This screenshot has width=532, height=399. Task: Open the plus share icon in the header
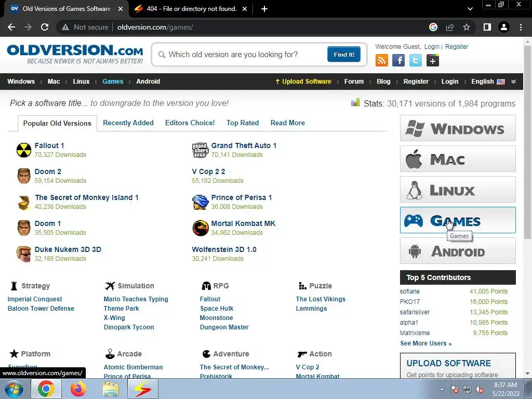[x=433, y=60]
